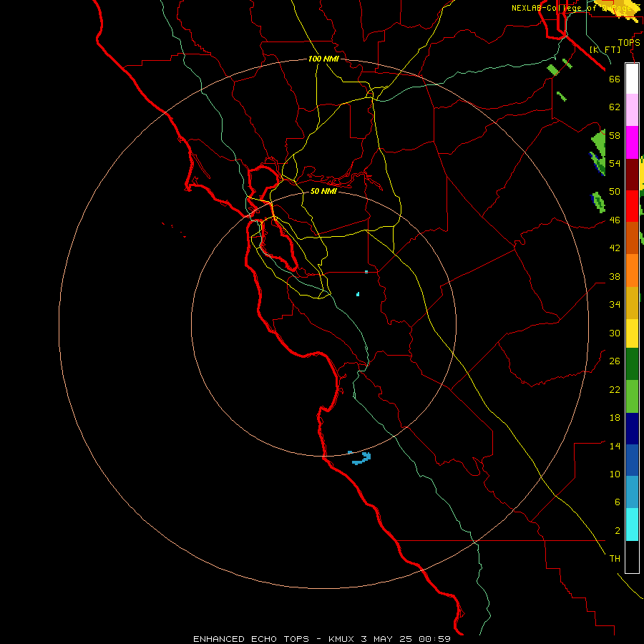Click the light green legend swatch near 22

click(632, 396)
